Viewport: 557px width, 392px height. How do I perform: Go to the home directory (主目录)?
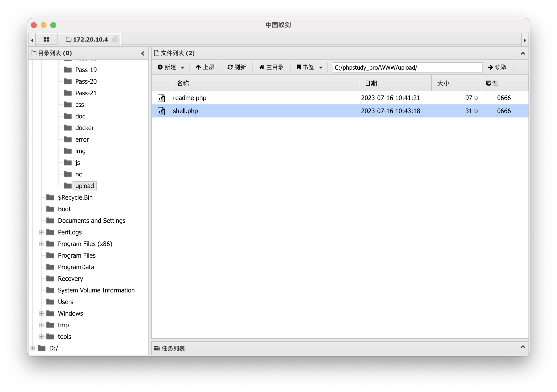271,67
